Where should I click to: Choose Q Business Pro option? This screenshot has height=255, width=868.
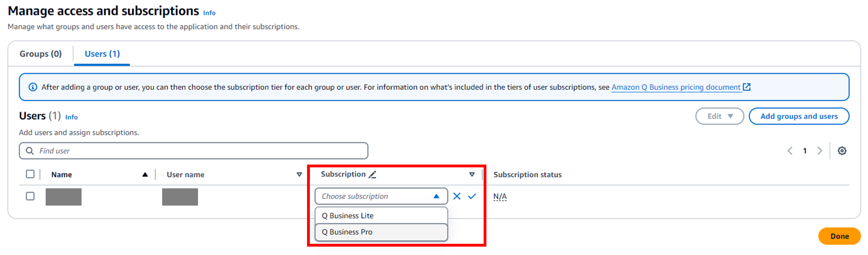pos(381,232)
